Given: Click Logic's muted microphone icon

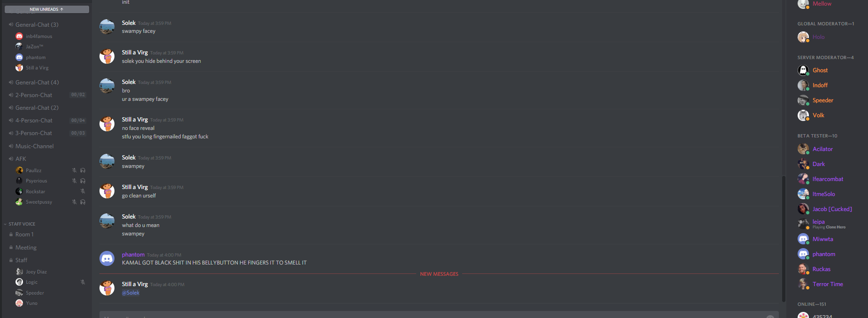Looking at the screenshot, I should [83, 282].
